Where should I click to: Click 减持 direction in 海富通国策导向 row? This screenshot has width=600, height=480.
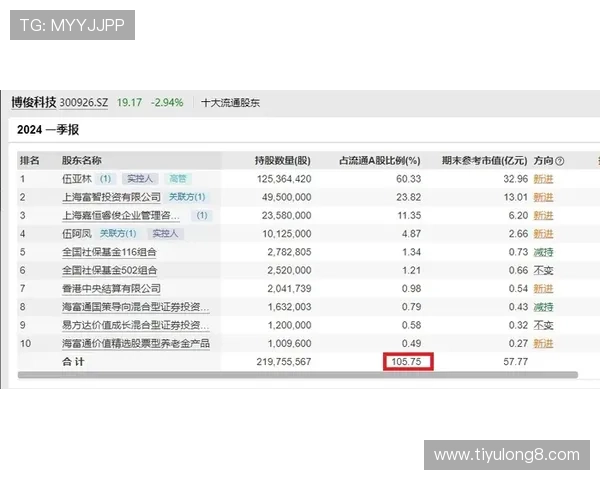coord(543,307)
